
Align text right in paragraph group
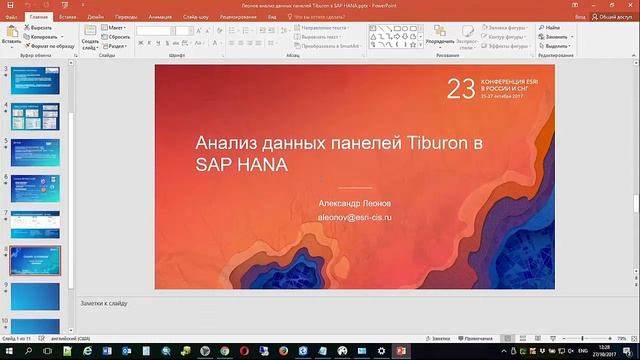click(249, 43)
